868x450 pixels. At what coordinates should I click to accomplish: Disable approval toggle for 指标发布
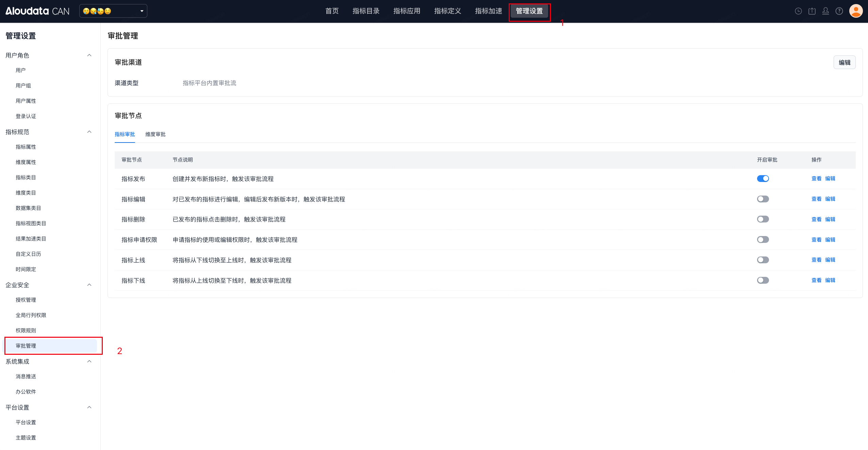pos(763,179)
